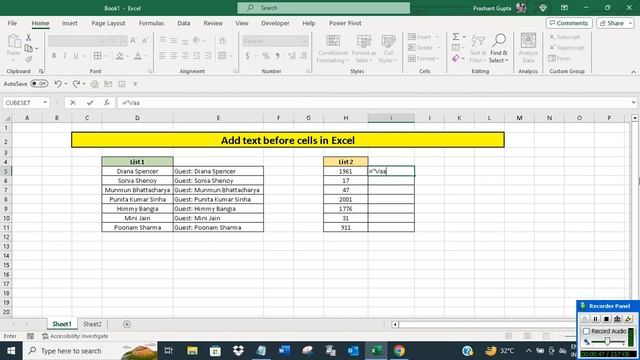
Task: Expand the formula bar with the chevron
Action: tap(633, 103)
